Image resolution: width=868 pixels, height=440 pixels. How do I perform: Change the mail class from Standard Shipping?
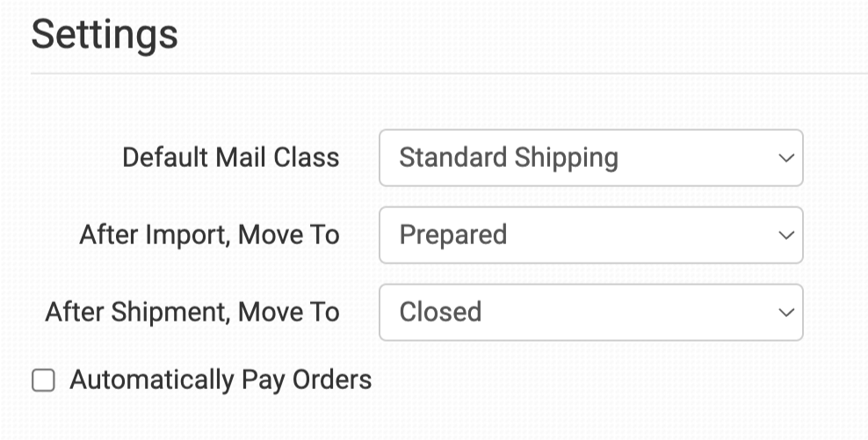(x=590, y=158)
